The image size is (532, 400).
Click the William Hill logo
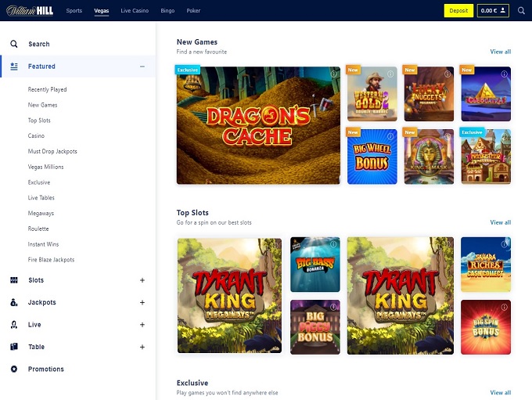tap(30, 11)
